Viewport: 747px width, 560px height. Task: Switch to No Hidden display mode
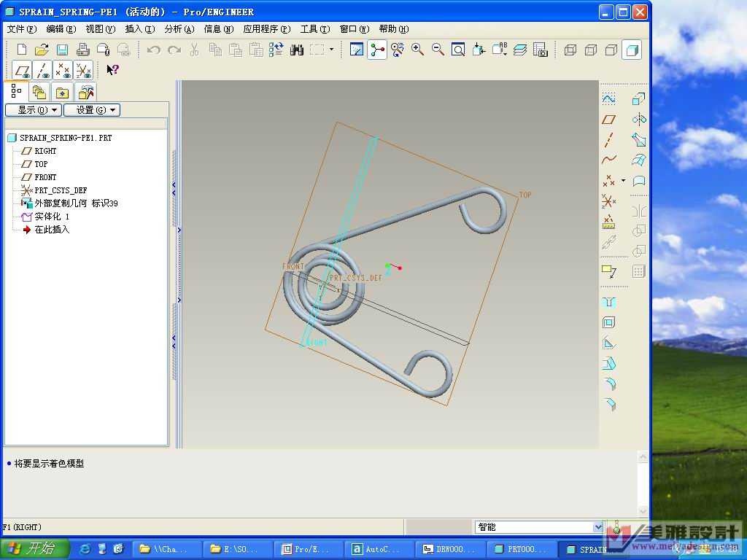click(611, 50)
